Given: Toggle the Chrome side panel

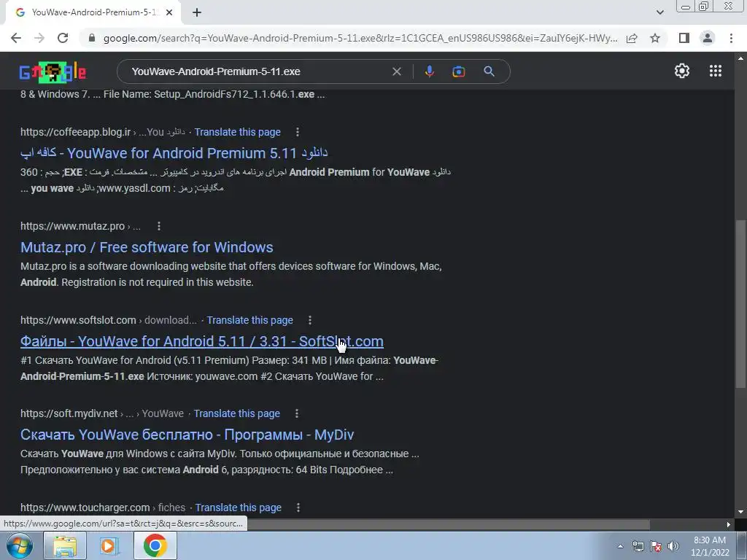Looking at the screenshot, I should [684, 38].
